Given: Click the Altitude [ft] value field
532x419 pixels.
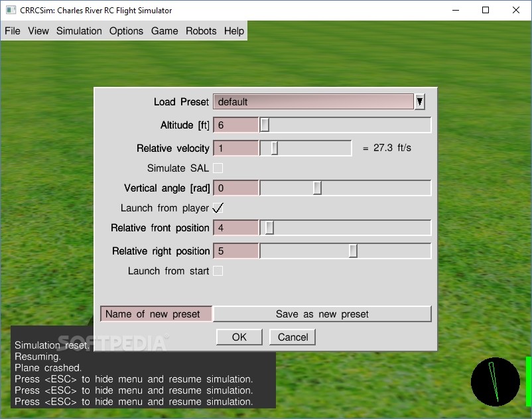Looking at the screenshot, I should coord(235,125).
